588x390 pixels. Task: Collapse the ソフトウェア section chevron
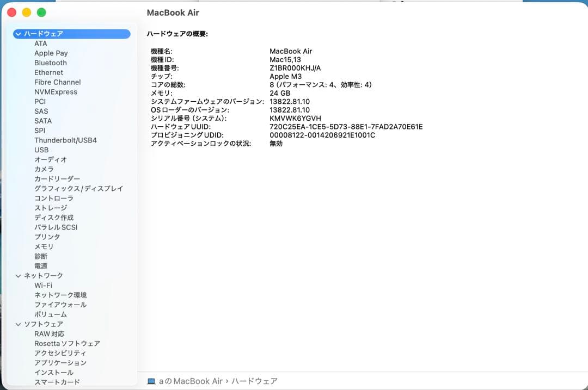click(x=18, y=324)
